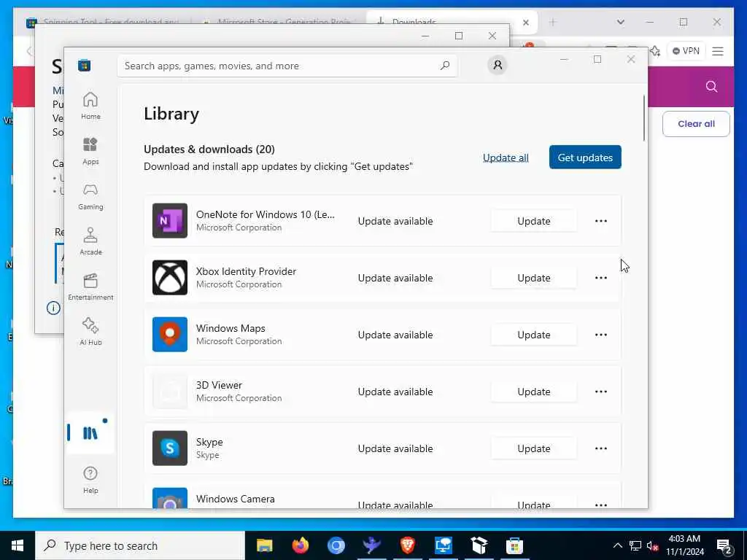
Task: Click the Updates & downloads (20) heading
Action: click(209, 149)
